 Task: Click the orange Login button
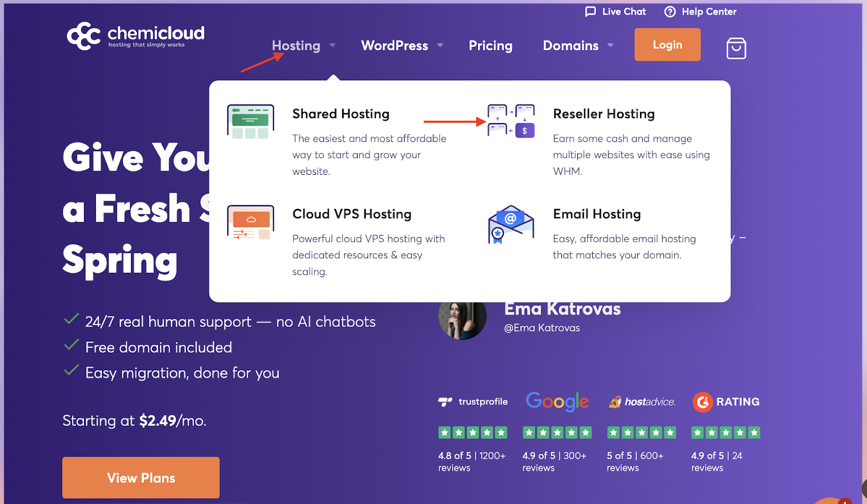pos(667,45)
